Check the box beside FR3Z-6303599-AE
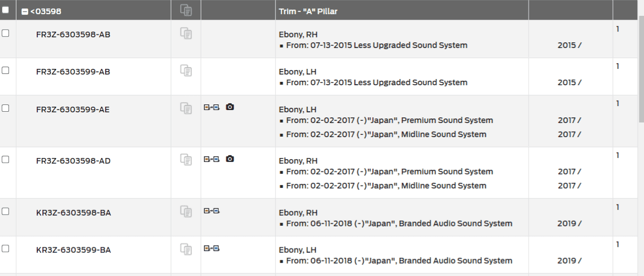The width and height of the screenshot is (644, 276). coord(5,108)
